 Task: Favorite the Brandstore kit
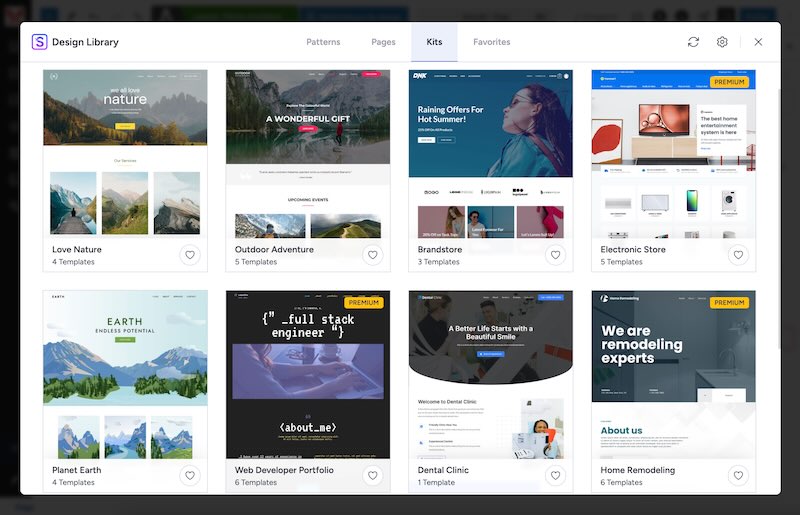pos(555,255)
